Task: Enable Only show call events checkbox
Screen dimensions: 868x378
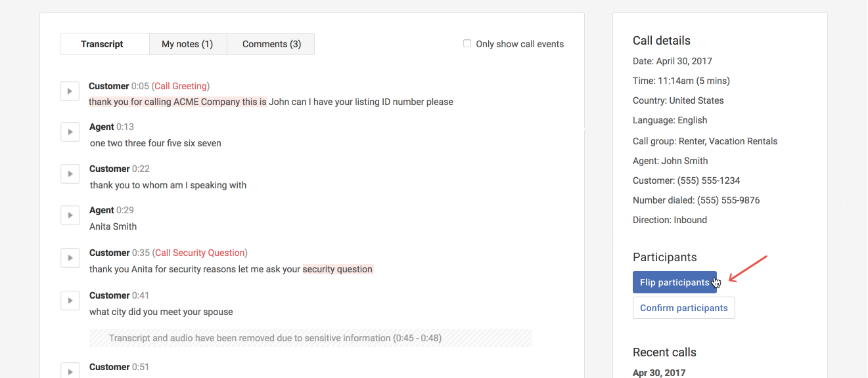Action: click(467, 44)
